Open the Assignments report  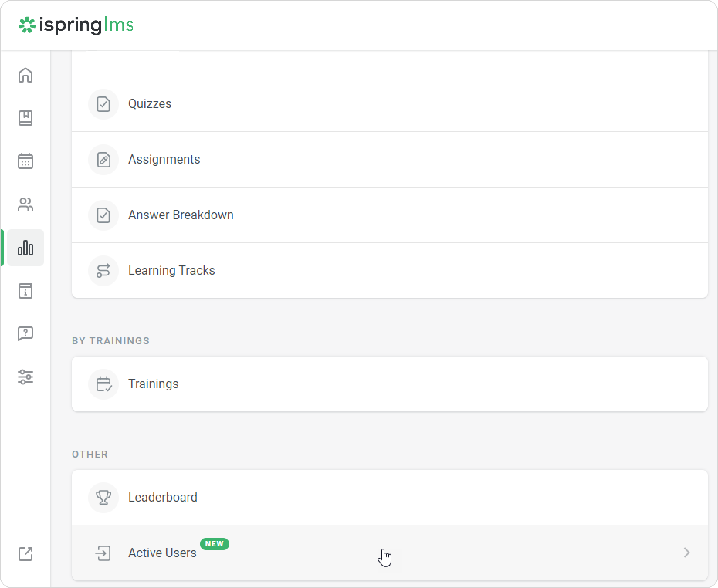(164, 159)
